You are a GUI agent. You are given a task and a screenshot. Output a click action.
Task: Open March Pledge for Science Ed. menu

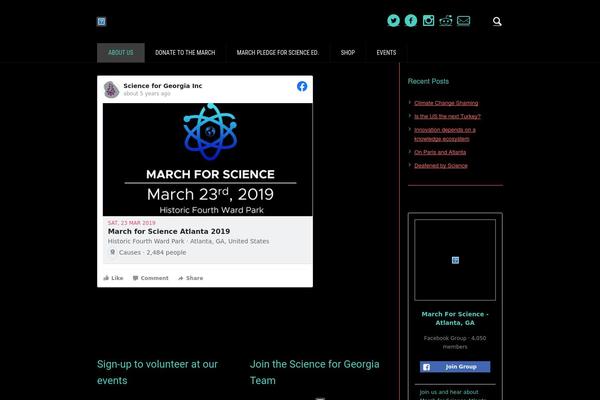(277, 52)
